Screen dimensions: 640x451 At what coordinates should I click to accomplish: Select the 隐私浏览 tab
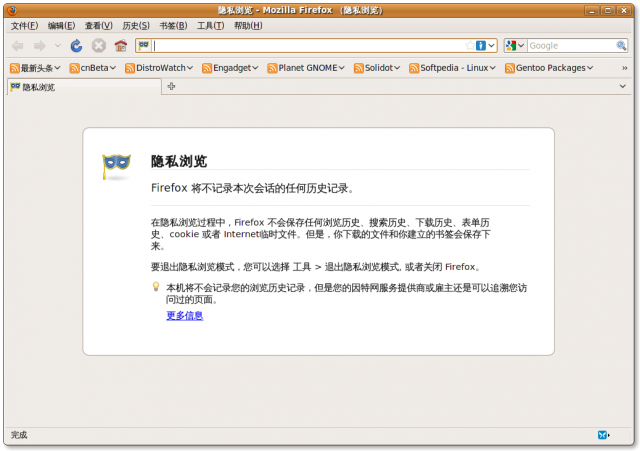click(x=84, y=87)
